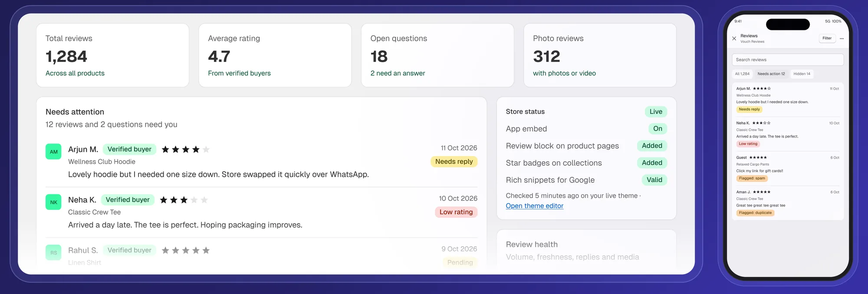Click the Verified buyer tag beside Rahul S.
Screen dimensions: 868x294
click(x=129, y=250)
